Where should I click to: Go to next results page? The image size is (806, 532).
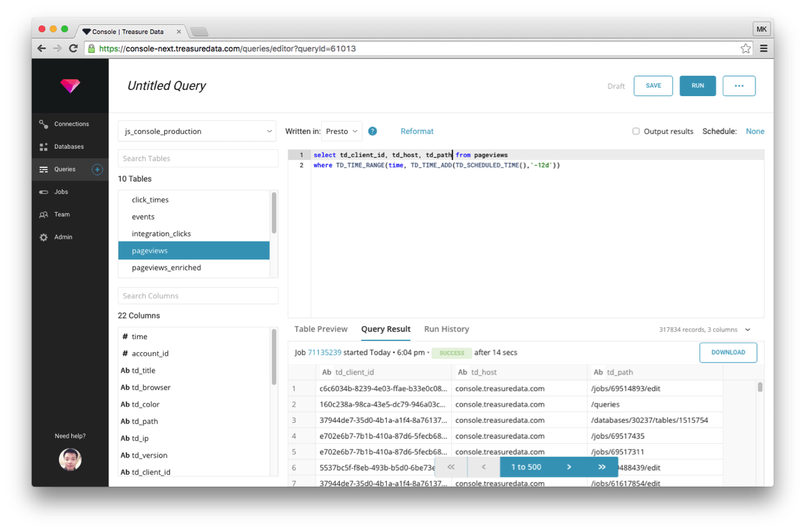pos(569,468)
